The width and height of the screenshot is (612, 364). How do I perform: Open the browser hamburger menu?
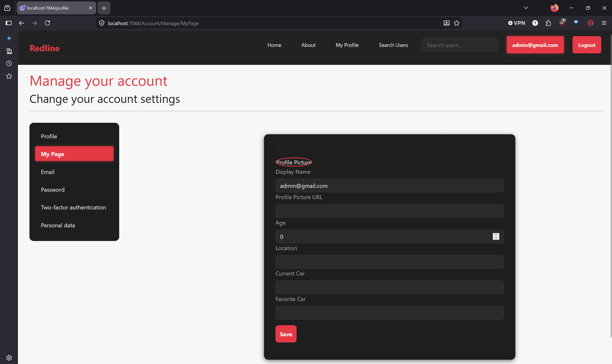click(x=604, y=23)
